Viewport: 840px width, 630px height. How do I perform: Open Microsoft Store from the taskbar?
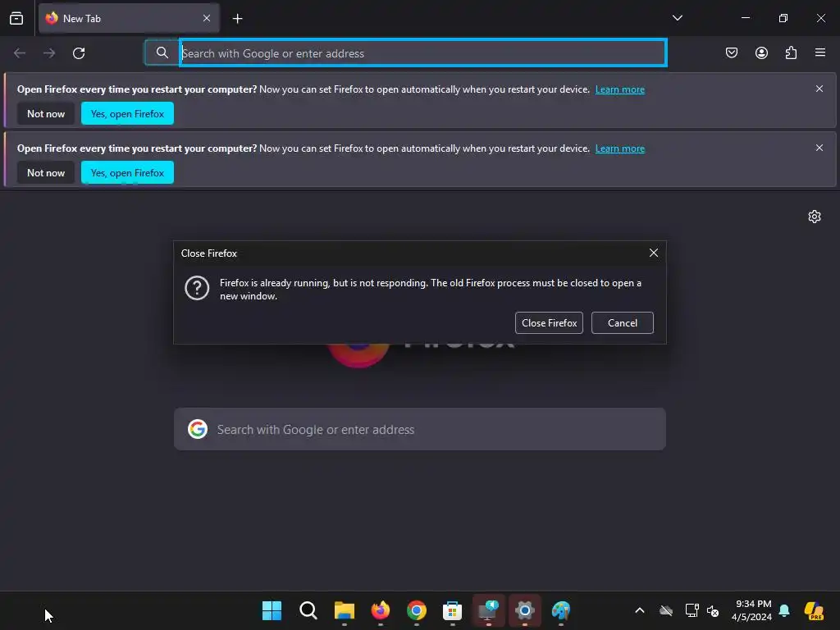(x=453, y=610)
